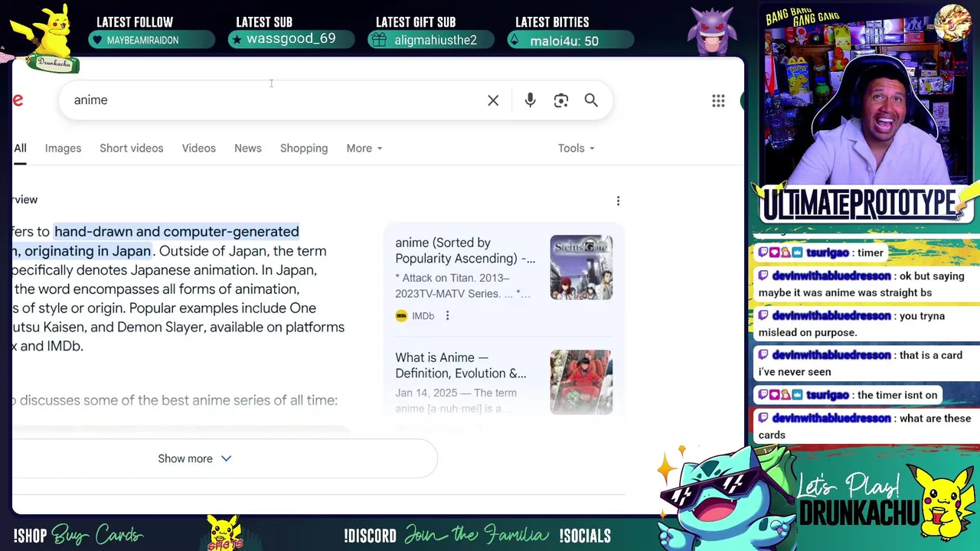The image size is (980, 551).
Task: Click the Steins;Gate thumbnail image
Action: coord(581,267)
